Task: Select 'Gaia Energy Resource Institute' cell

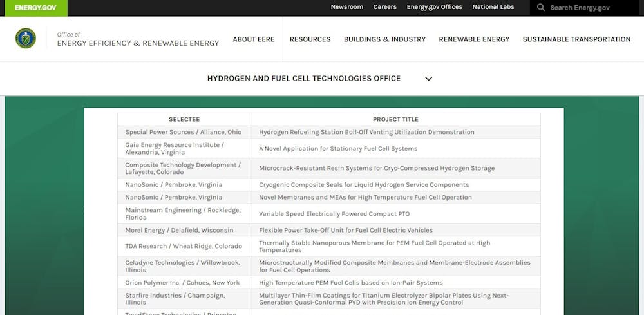Action: 184,148
